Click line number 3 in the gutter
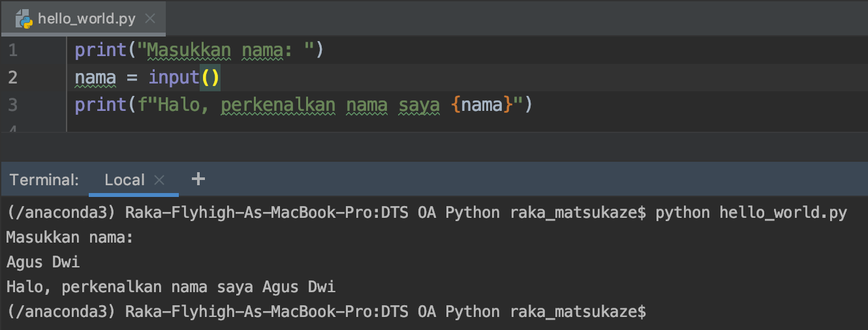 tap(13, 104)
